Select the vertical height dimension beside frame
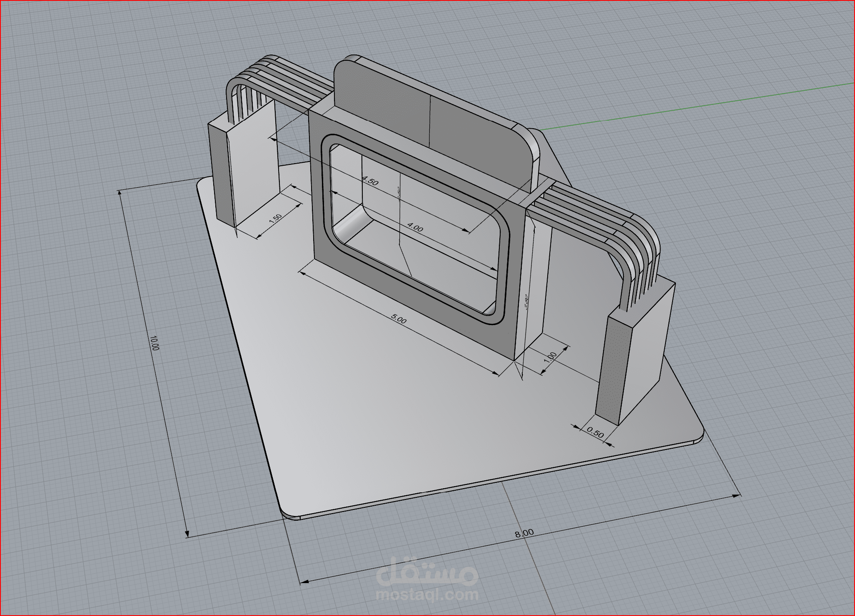 [526, 302]
